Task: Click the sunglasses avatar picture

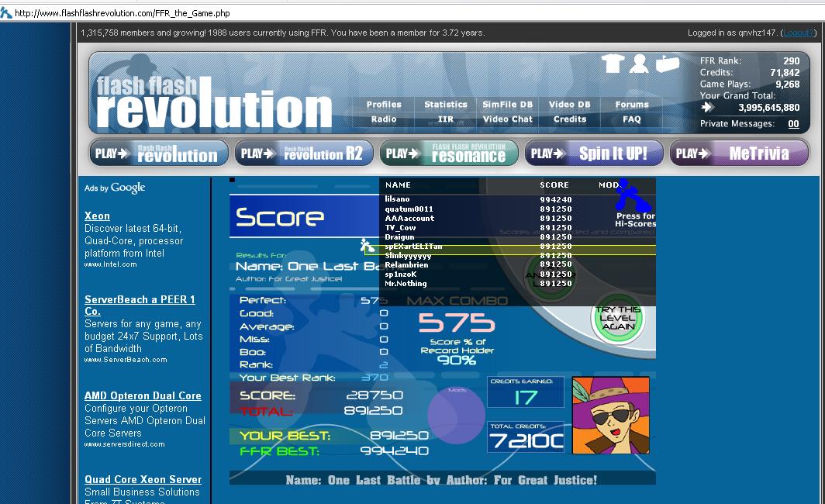Action: (x=610, y=415)
